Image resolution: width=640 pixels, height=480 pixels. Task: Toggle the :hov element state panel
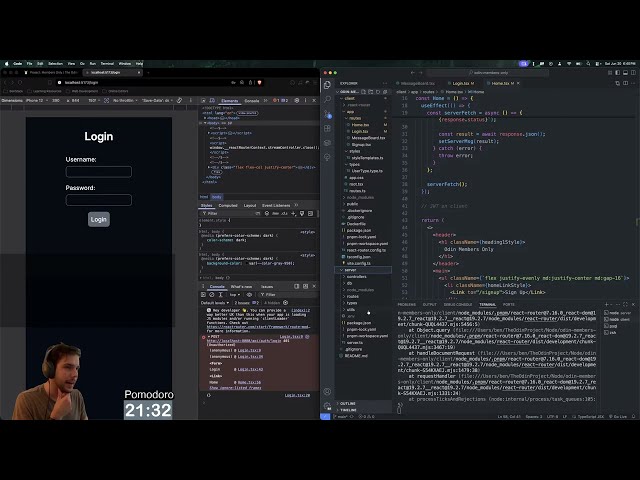click(276, 213)
